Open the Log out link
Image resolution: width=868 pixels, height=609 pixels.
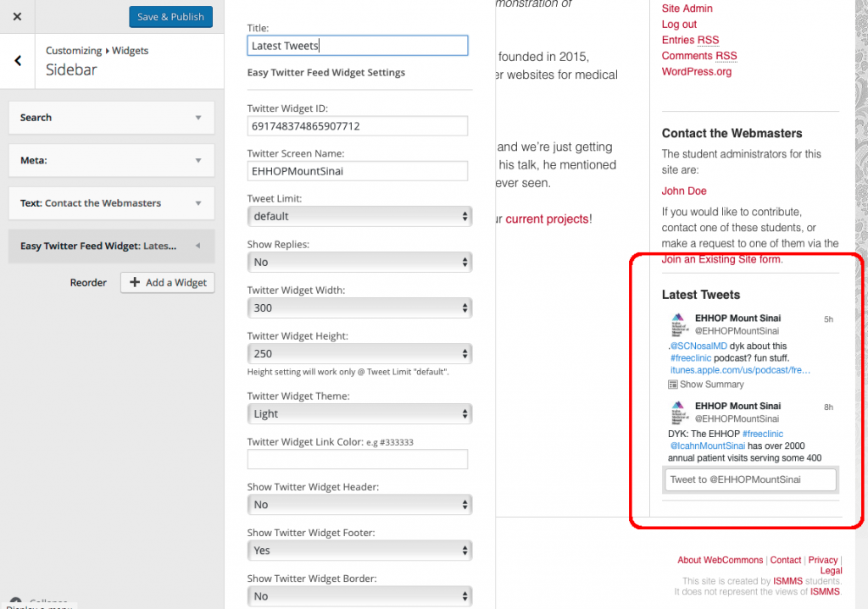[x=679, y=25]
